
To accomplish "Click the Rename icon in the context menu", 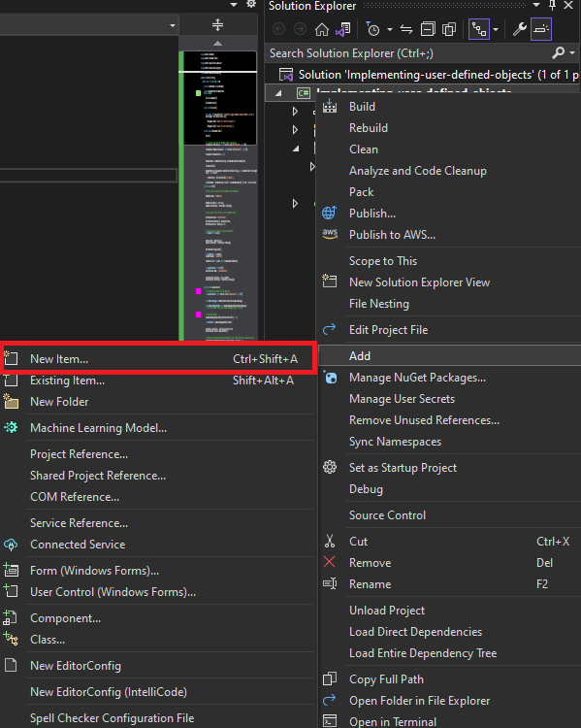I will coord(330,583).
